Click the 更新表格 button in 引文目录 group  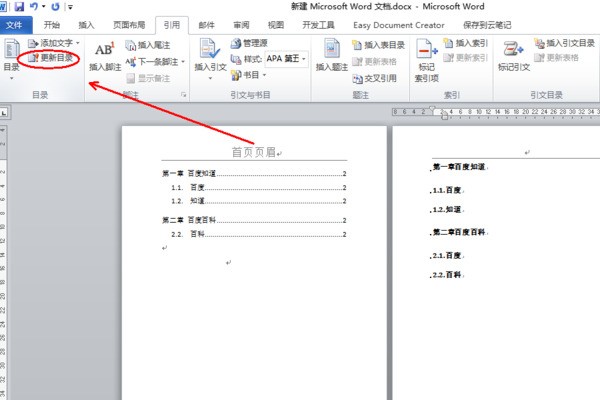click(556, 58)
